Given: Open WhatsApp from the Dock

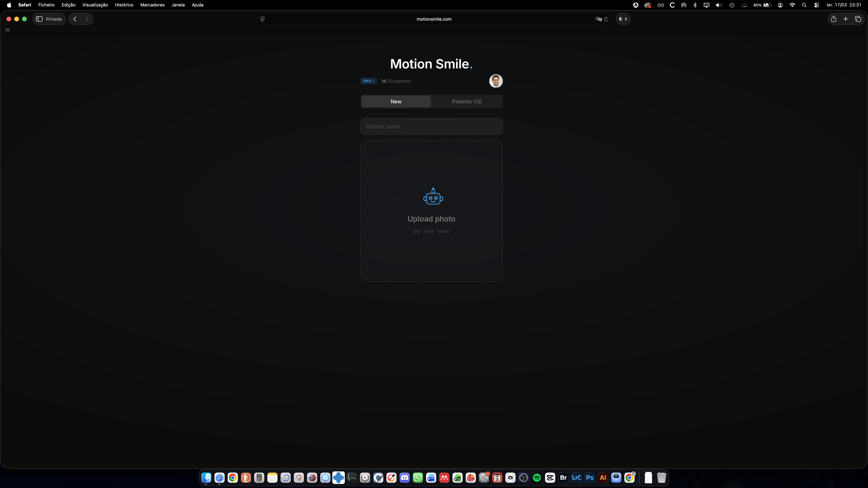Looking at the screenshot, I should [x=418, y=477].
